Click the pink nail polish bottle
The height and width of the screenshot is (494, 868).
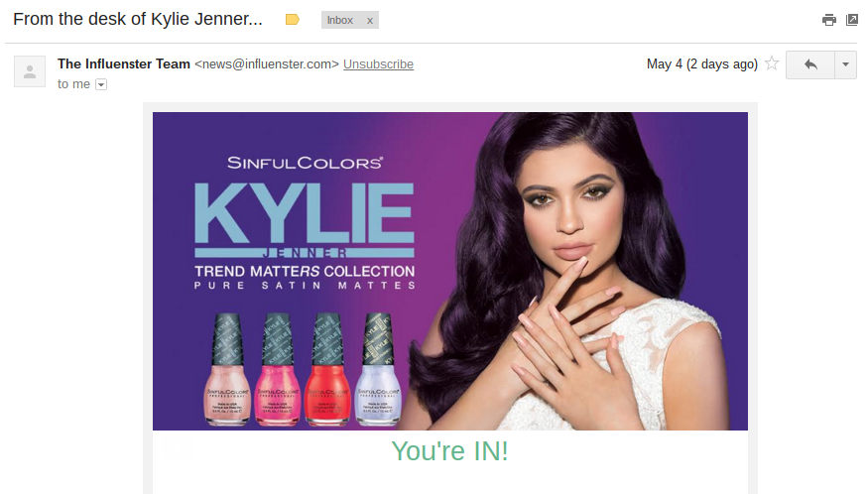click(x=278, y=369)
